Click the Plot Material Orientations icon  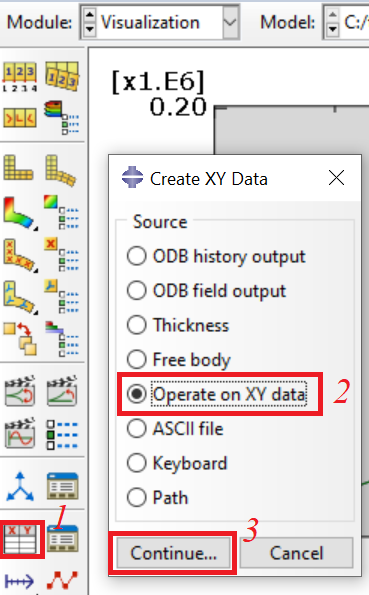point(20,298)
